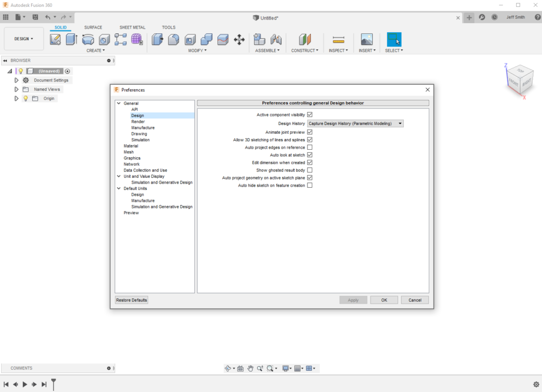
Task: Click the Restore Defaults button
Action: [132, 300]
